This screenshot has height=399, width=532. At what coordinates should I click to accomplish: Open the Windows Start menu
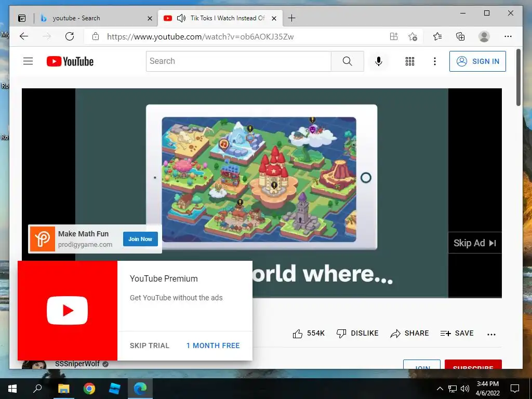12,389
